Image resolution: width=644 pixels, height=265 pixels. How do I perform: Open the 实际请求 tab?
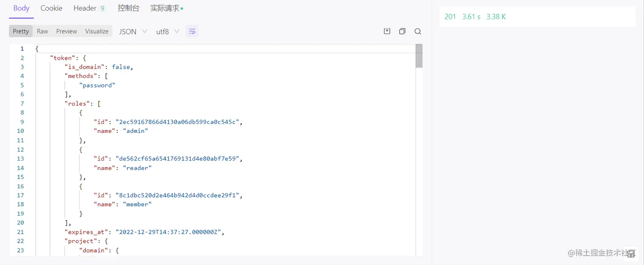165,8
